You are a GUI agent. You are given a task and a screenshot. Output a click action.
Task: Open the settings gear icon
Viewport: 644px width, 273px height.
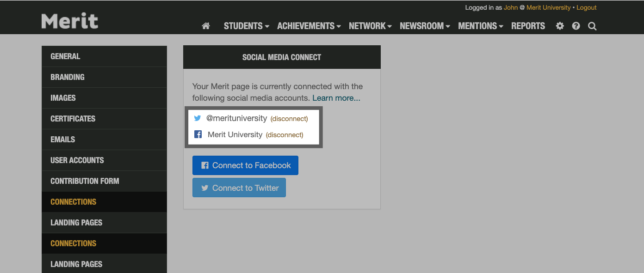(559, 26)
